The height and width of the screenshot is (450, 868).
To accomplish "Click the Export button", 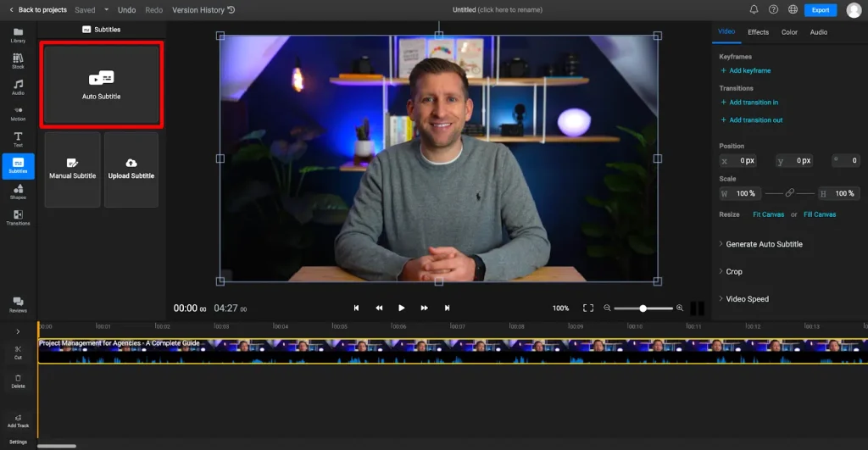I will [x=820, y=10].
